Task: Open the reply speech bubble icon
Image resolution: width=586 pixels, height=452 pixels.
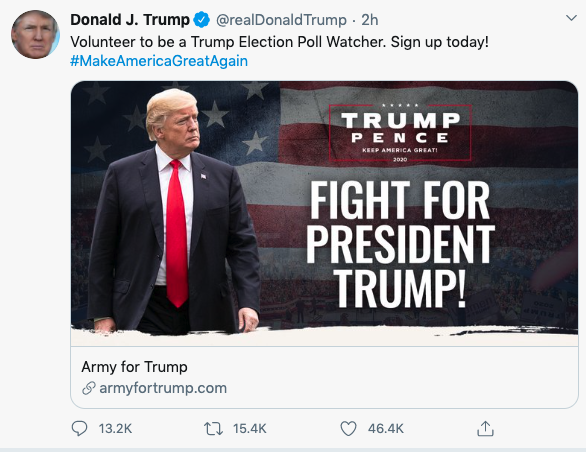Action: coord(79,428)
